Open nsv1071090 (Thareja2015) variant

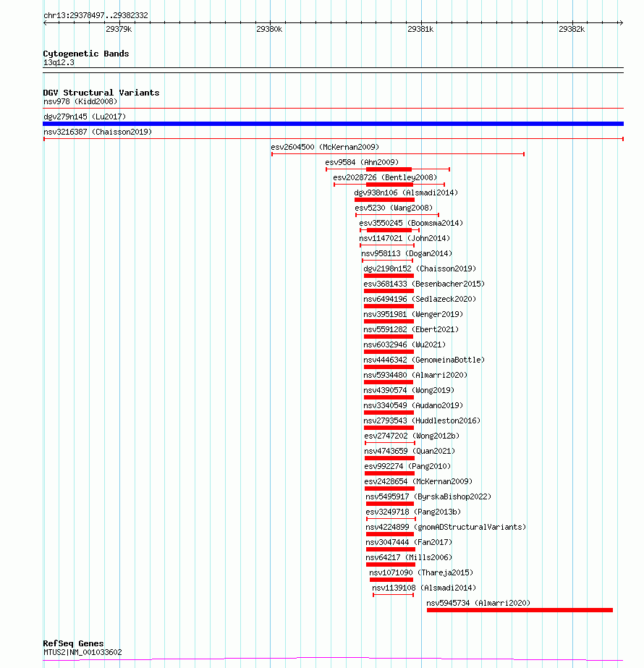(421, 572)
